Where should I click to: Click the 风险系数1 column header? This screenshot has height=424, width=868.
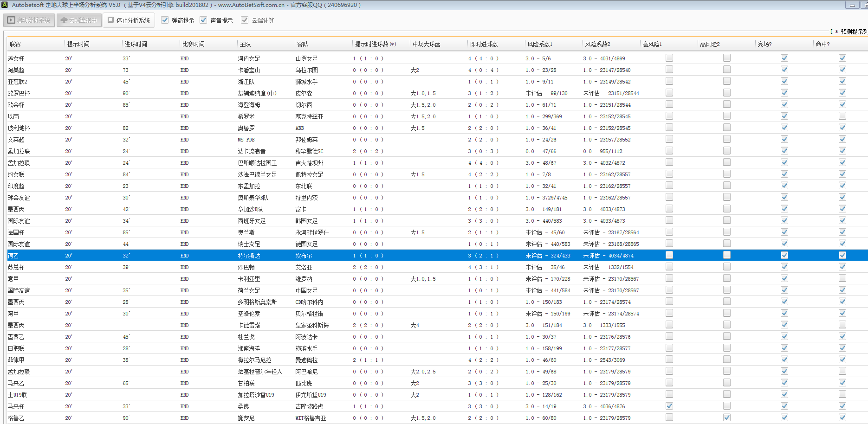(x=540, y=44)
